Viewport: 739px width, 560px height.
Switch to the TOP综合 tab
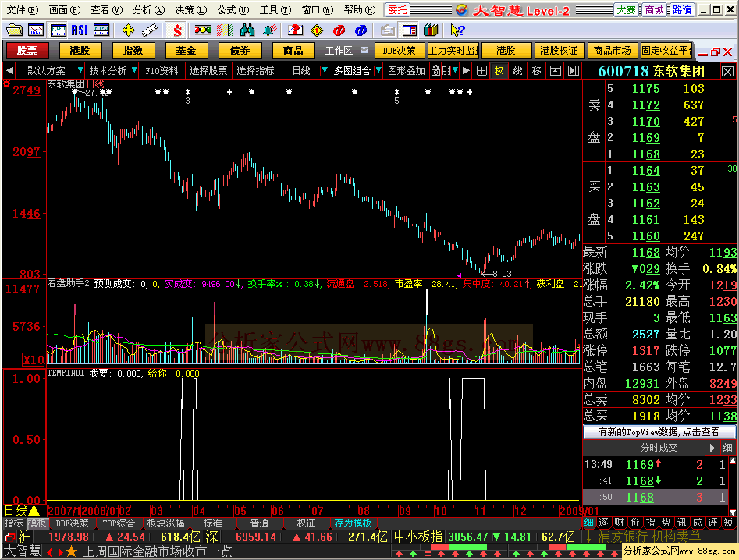pos(119,523)
